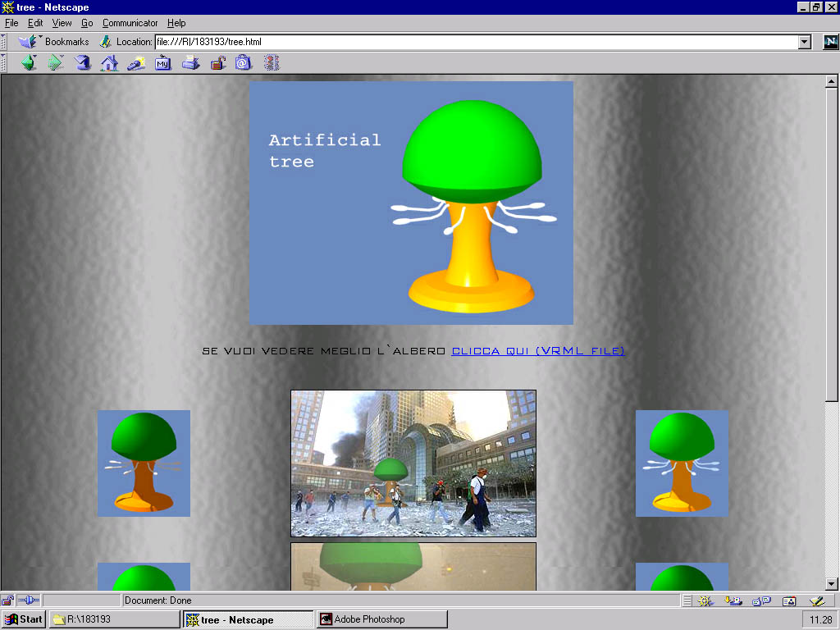Click inside the Location address field
Image resolution: width=840 pixels, height=630 pixels.
pyautogui.click(x=477, y=42)
